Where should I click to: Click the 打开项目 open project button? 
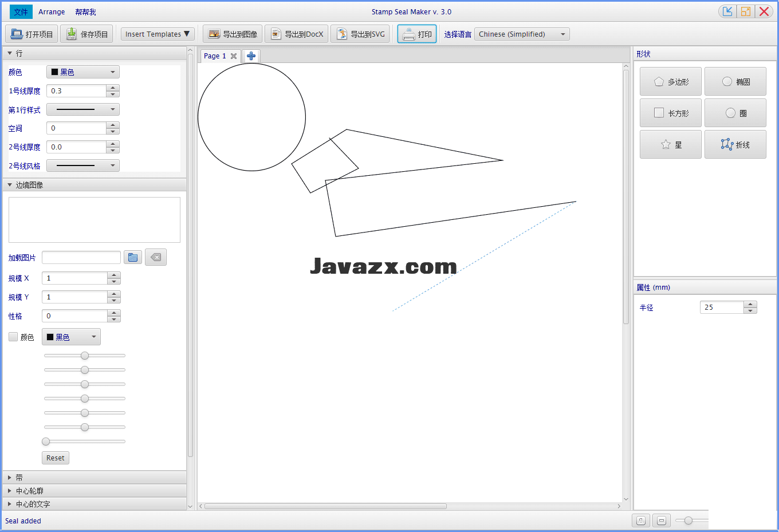[32, 34]
